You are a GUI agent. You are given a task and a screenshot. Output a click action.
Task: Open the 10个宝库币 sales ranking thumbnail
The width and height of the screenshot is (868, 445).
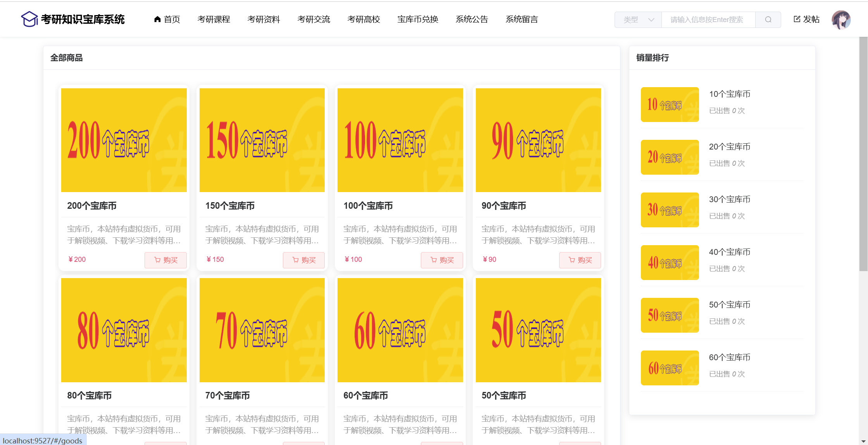pos(670,105)
